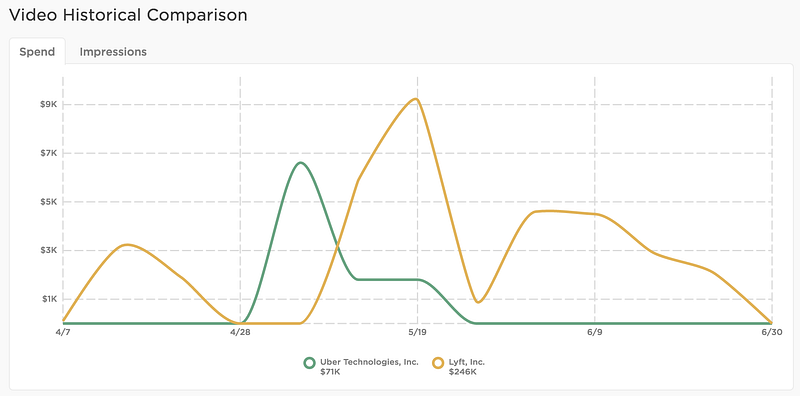Click the 4/28 x-axis date label

(x=240, y=332)
